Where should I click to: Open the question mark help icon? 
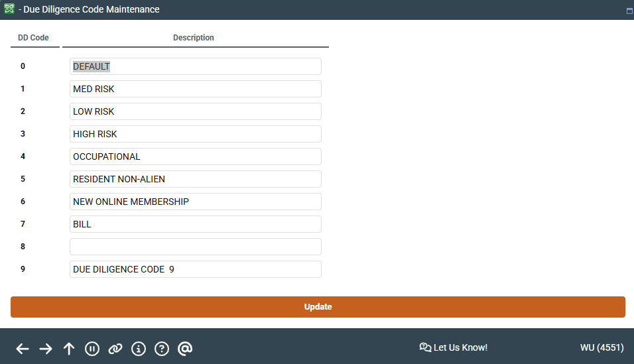[x=162, y=349]
